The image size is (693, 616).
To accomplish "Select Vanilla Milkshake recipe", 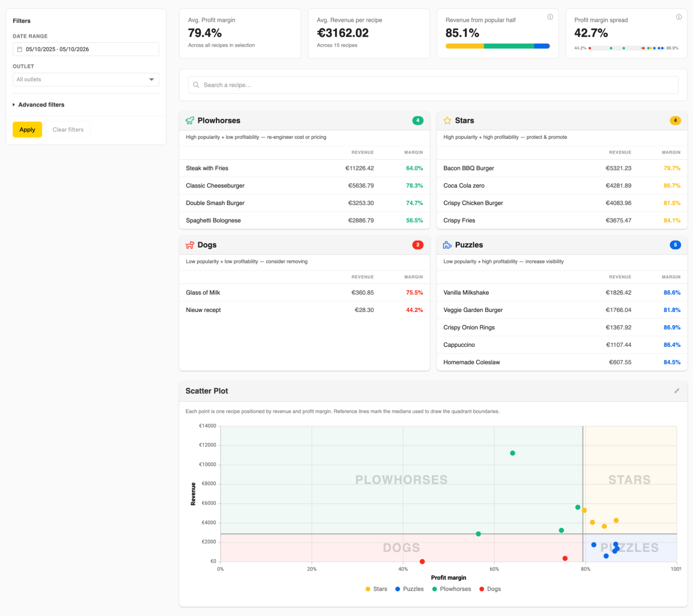I will (x=562, y=293).
